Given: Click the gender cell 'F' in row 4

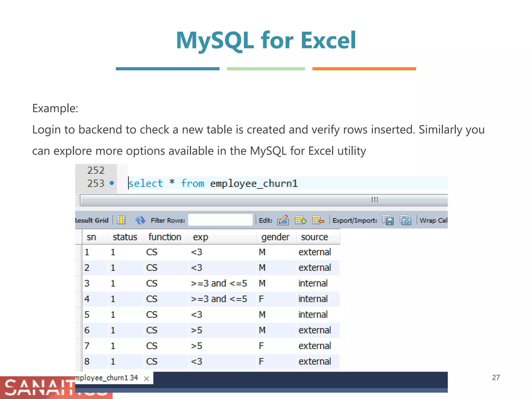Looking at the screenshot, I should pos(277,299).
